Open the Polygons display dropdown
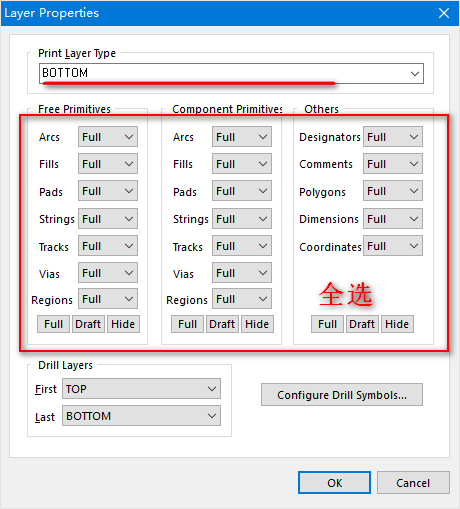The height and width of the screenshot is (509, 460). coord(393,191)
